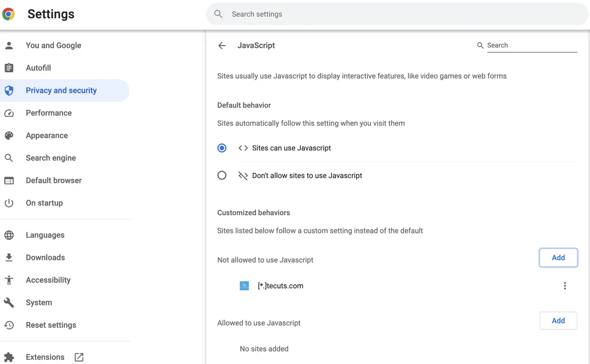Focus the JavaScript page Search box
This screenshot has height=364, width=590.
click(531, 45)
